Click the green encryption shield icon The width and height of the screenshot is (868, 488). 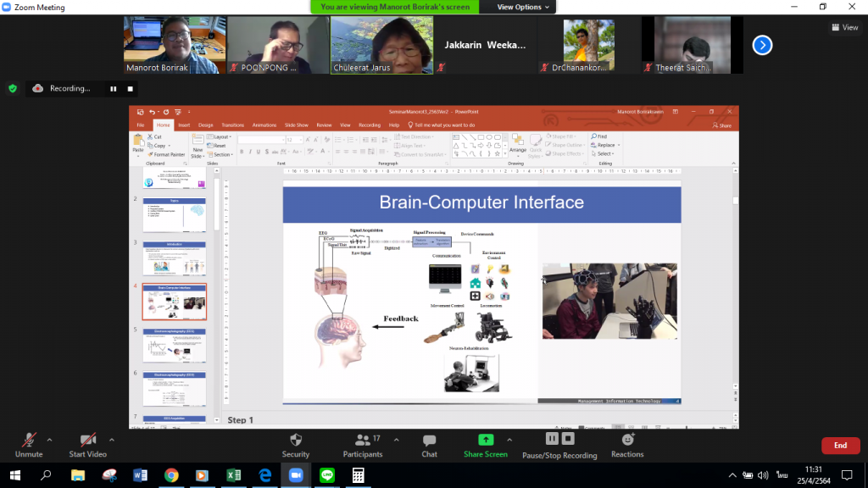tap(13, 88)
